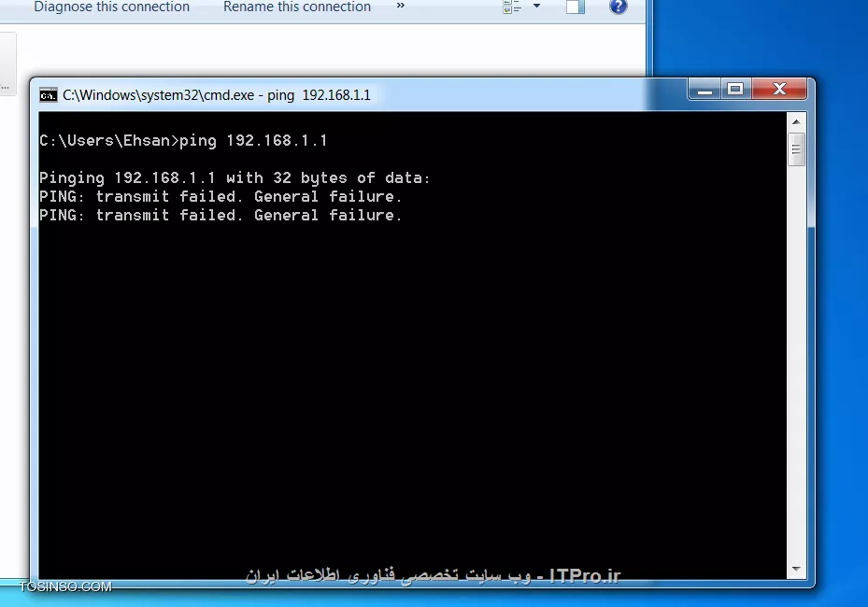Image resolution: width=868 pixels, height=607 pixels.
Task: Click the console scrollbar up arrow
Action: [x=796, y=121]
